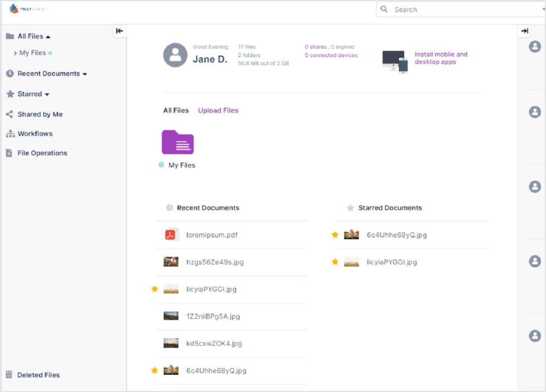Unstar 6c4Uhhe68yQ.jpg in Starred Documents
The width and height of the screenshot is (546, 392).
[335, 235]
